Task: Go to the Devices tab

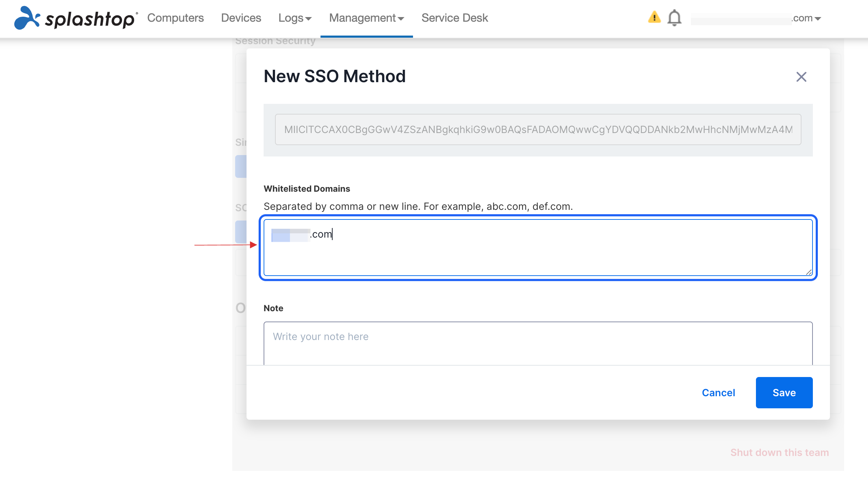Action: (241, 18)
